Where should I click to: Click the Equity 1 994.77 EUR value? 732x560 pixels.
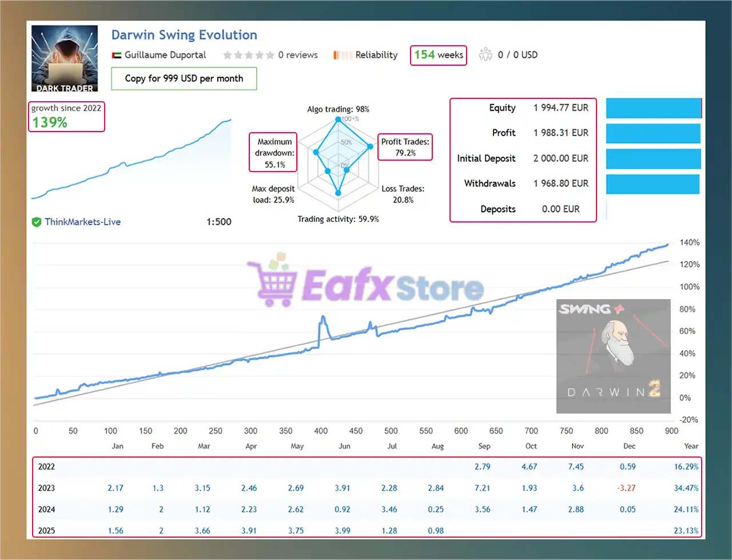[x=561, y=108]
